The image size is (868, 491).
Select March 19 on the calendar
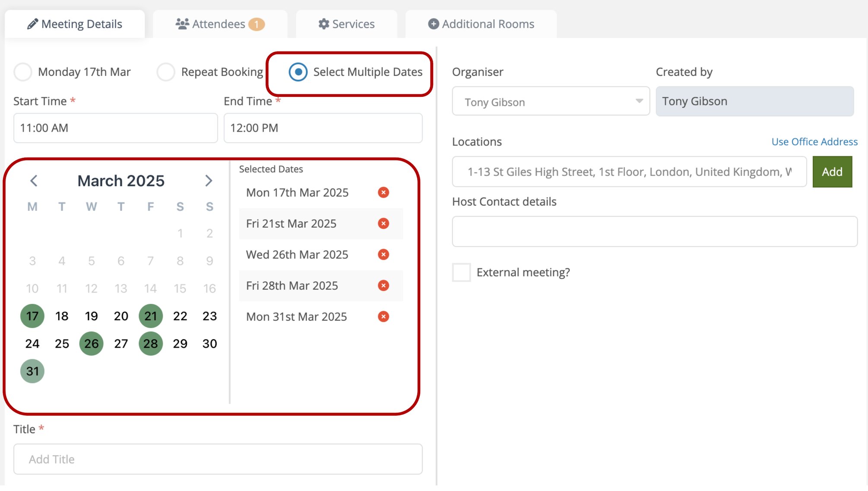coord(92,316)
